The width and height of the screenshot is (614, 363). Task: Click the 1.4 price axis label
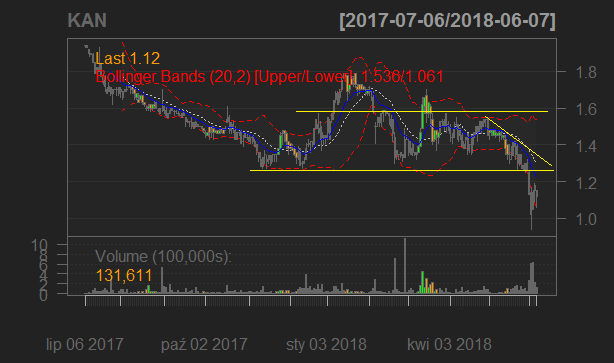586,146
